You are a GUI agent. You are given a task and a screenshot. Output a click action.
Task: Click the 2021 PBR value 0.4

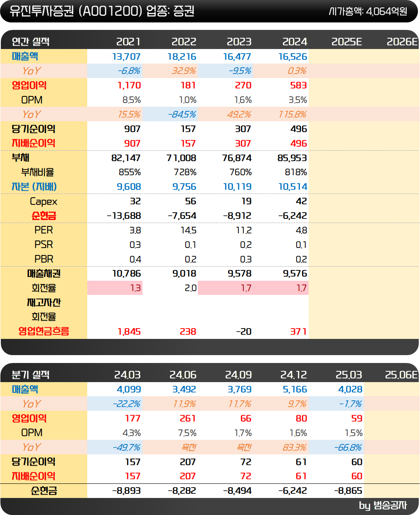(x=135, y=259)
